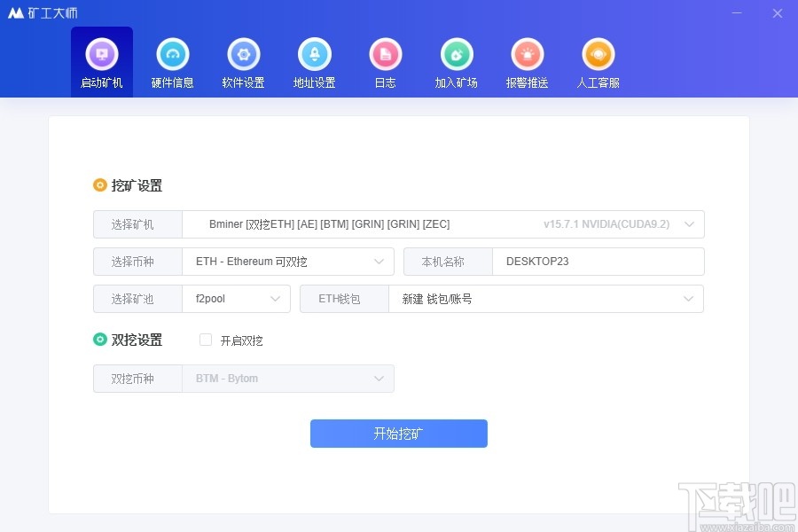Open the 加入矿场 mining farm icon
The width and height of the screenshot is (798, 532).
click(456, 54)
